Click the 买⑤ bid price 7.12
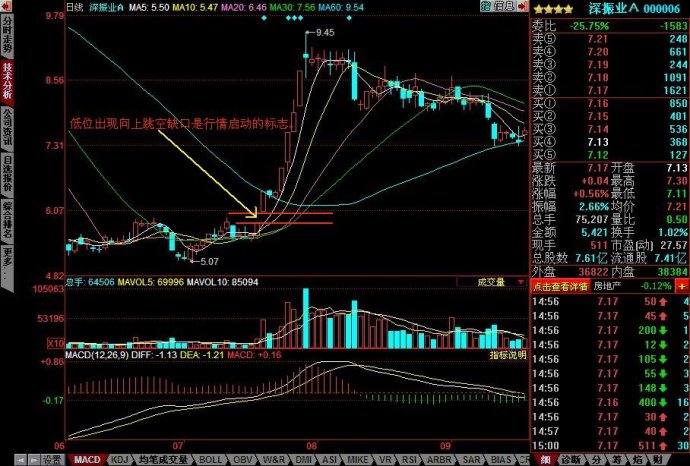Viewport: 690px width, 466px height. (x=598, y=155)
